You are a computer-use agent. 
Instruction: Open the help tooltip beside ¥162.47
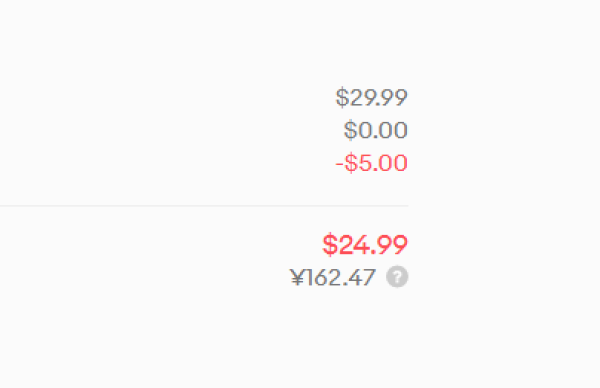tap(397, 276)
